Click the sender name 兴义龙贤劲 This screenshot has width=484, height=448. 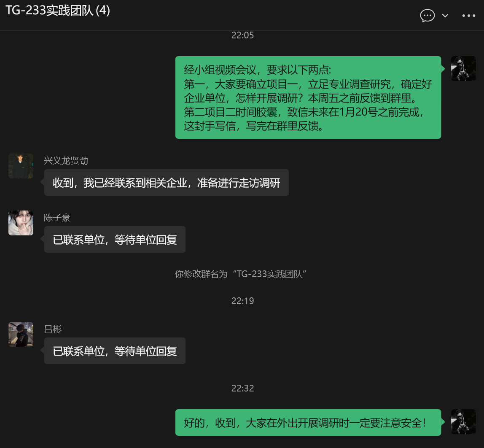(x=66, y=161)
